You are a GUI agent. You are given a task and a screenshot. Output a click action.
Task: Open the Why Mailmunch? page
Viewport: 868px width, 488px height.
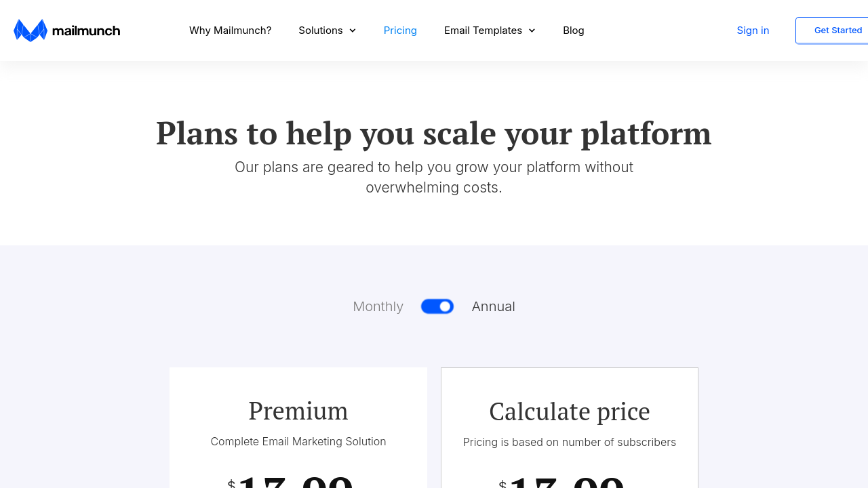tap(230, 30)
